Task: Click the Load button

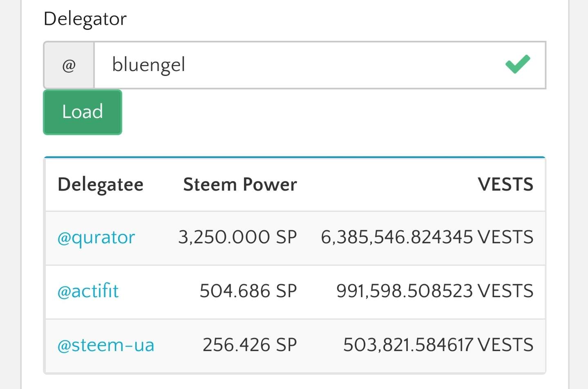Action: (83, 112)
